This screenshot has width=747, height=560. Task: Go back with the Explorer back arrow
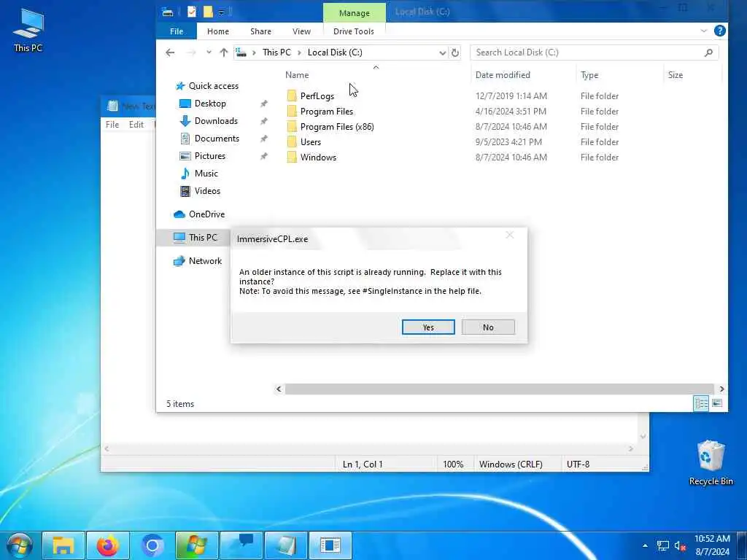170,52
